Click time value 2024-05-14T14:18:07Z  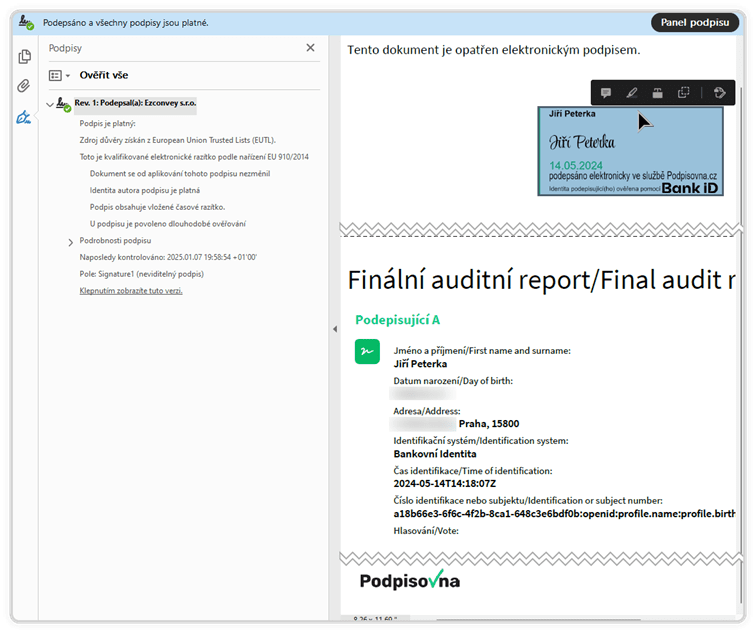pos(445,484)
